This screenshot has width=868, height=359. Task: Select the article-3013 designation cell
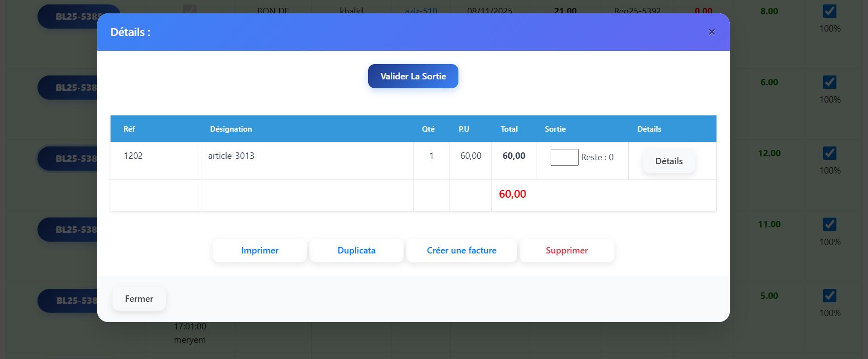click(x=231, y=156)
